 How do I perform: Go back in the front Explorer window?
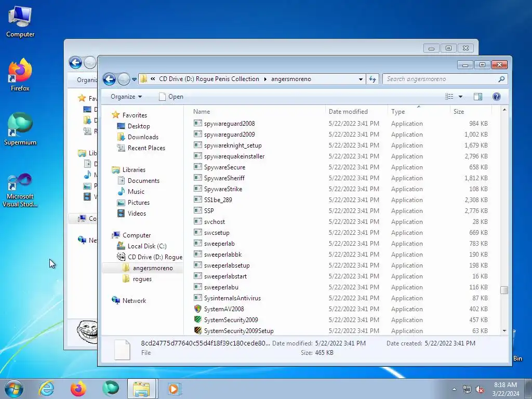click(109, 79)
